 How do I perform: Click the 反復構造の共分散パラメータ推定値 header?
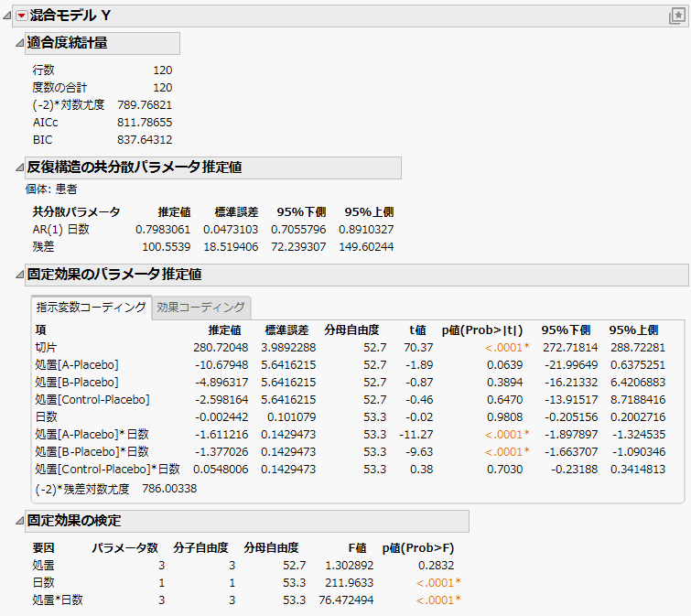[x=213, y=168]
